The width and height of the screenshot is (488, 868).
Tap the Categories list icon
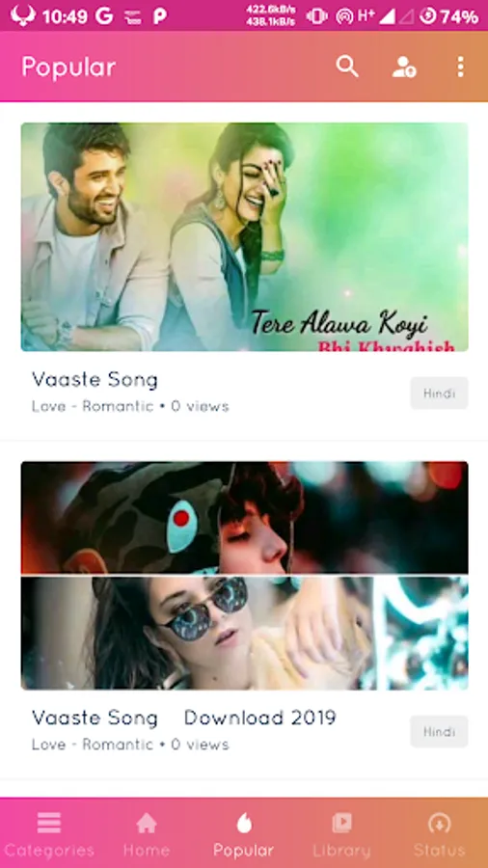pyautogui.click(x=48, y=823)
